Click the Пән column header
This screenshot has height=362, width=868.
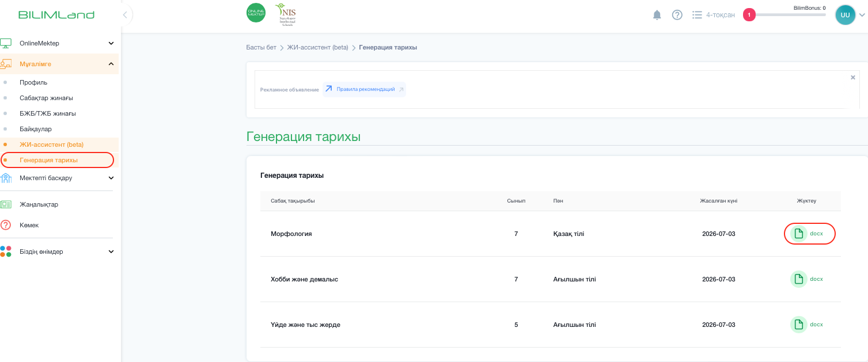pos(558,201)
